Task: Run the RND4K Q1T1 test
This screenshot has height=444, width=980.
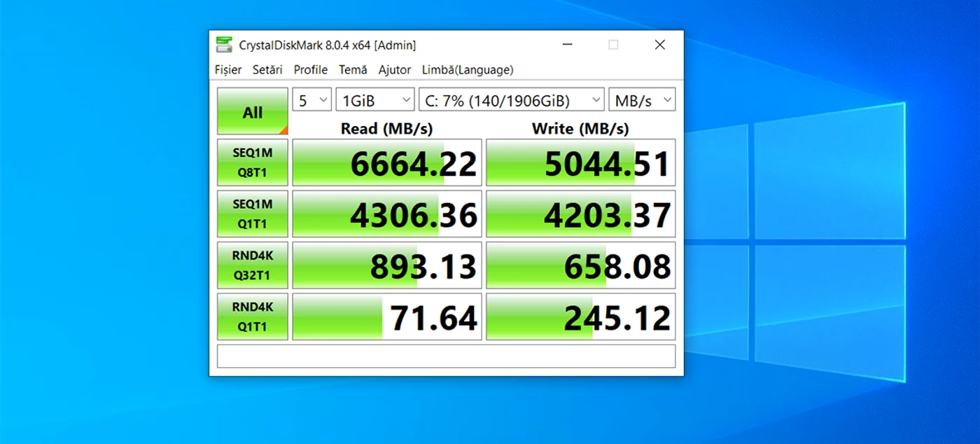Action: coord(253,317)
